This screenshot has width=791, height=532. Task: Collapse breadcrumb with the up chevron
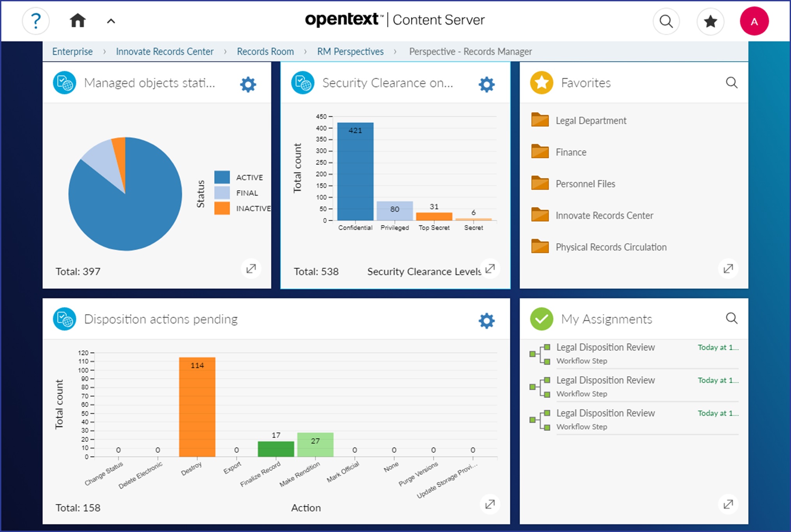pos(111,21)
